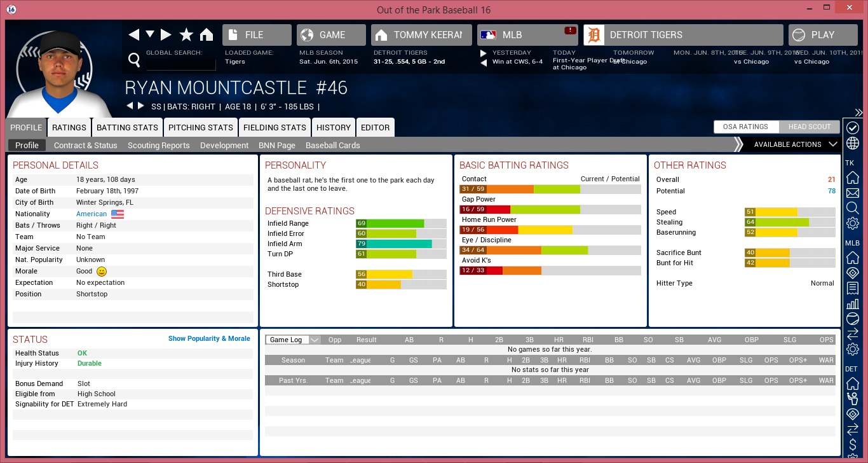Open the MLB bar chart statistics icon

(x=853, y=303)
